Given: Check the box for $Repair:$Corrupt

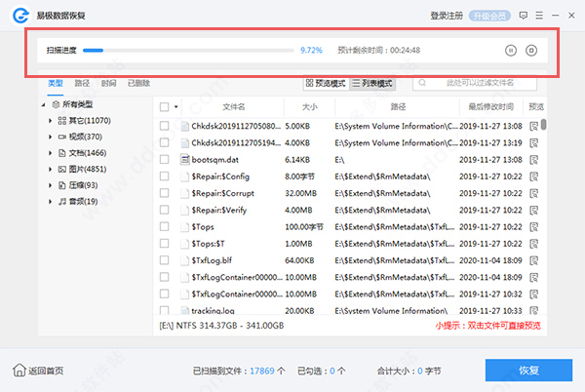Looking at the screenshot, I should pyautogui.click(x=164, y=193).
